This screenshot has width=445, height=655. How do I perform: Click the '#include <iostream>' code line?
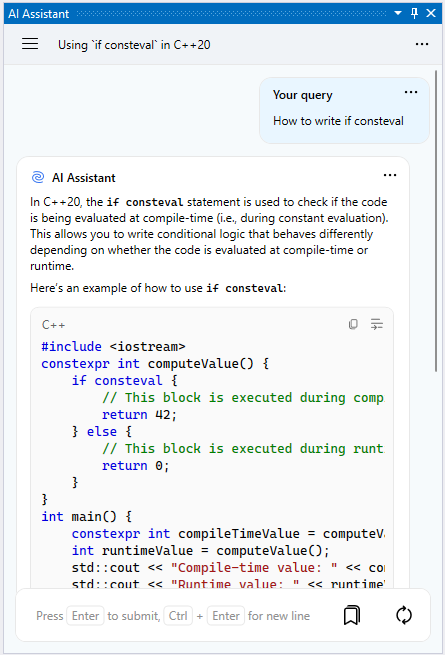pyautogui.click(x=113, y=346)
